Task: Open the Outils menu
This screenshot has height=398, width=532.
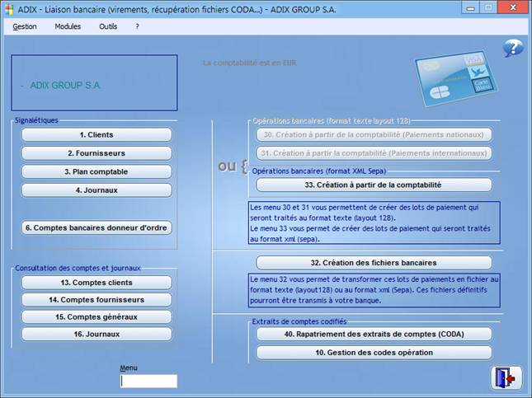Action: click(108, 26)
